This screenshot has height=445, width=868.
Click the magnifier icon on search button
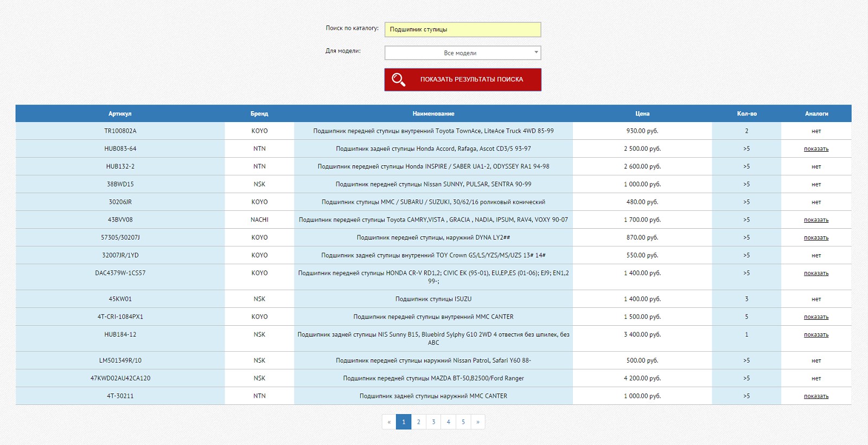coord(398,80)
